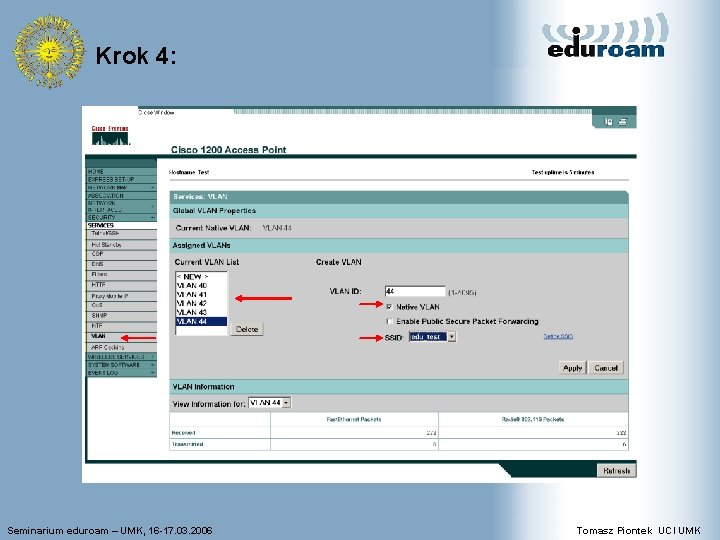
Task: Click the Cancel button
Action: coord(606,368)
